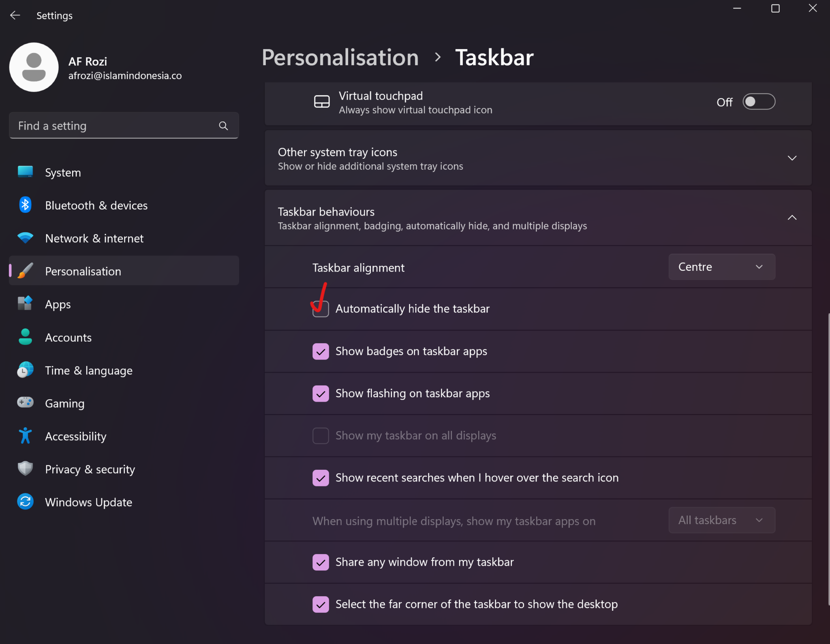The height and width of the screenshot is (644, 830).
Task: Click the search magnifier icon
Action: [x=223, y=126]
